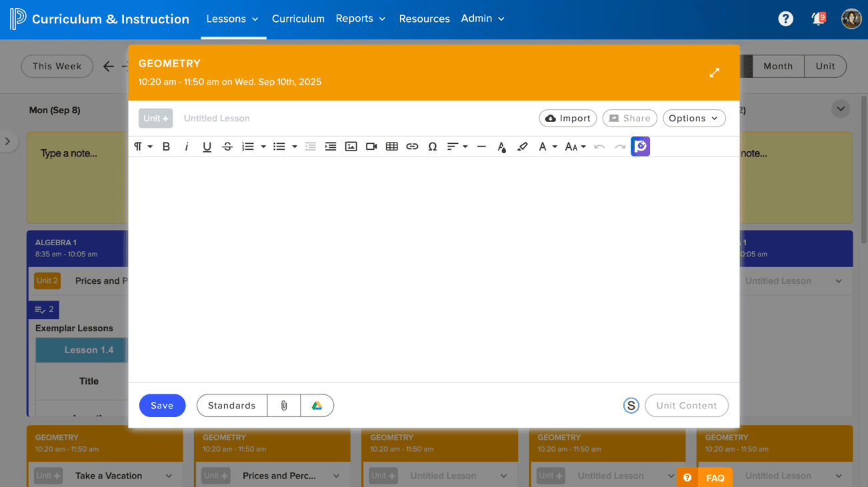The height and width of the screenshot is (487, 868).
Task: Open the background highlight color tool
Action: (x=523, y=147)
